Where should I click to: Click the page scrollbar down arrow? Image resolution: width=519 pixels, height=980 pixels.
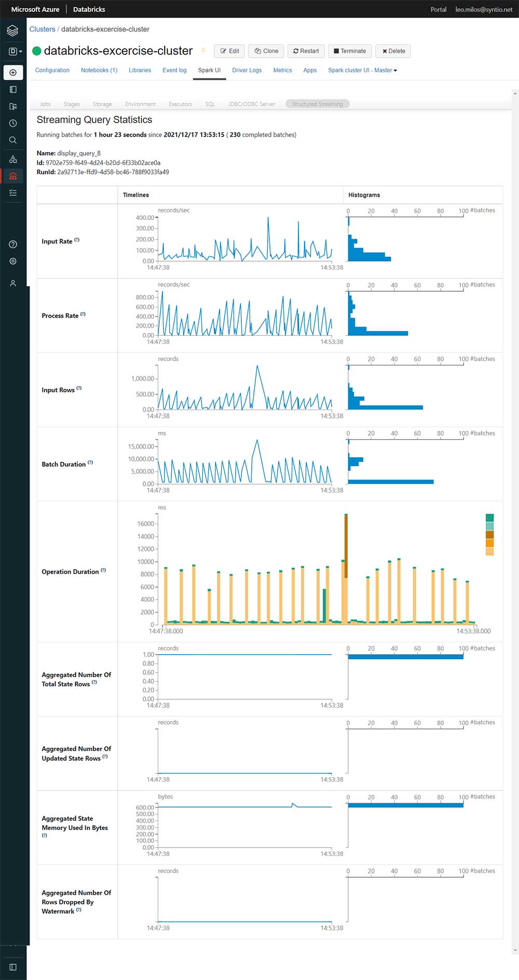click(x=515, y=950)
